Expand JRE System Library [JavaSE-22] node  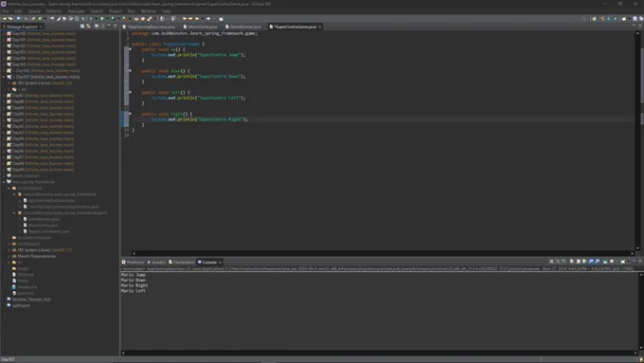pyautogui.click(x=9, y=83)
